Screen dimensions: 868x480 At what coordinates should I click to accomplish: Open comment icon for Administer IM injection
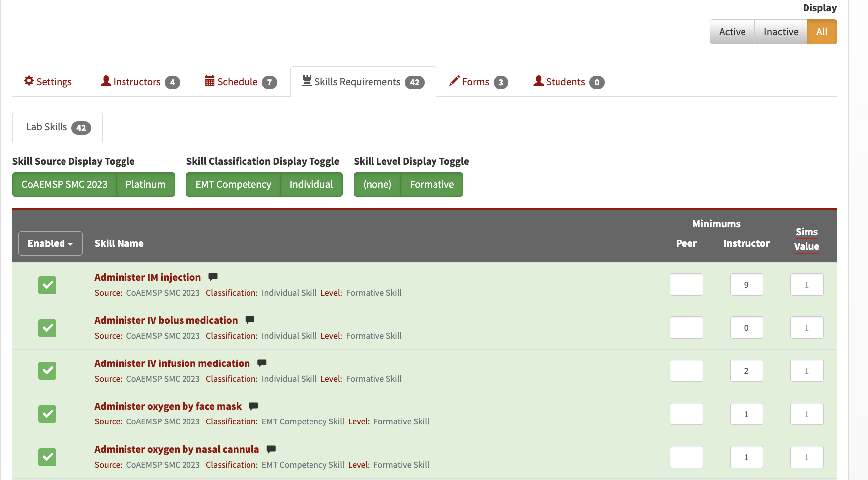click(213, 277)
